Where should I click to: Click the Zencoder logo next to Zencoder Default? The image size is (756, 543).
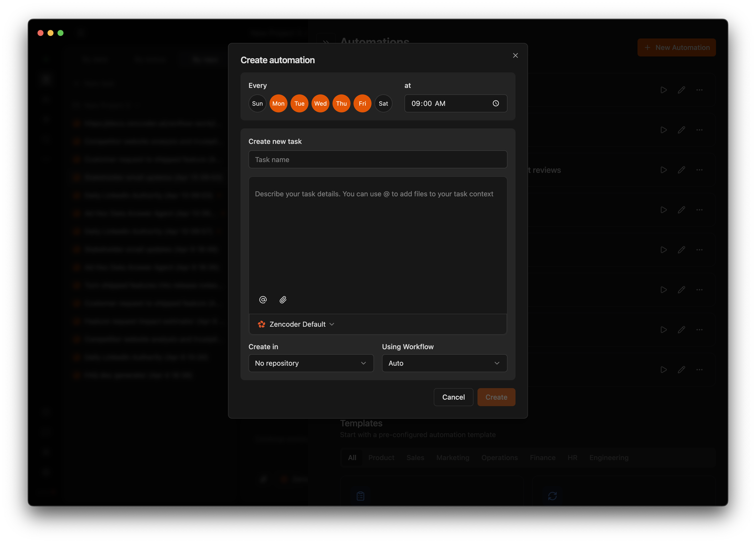point(261,324)
